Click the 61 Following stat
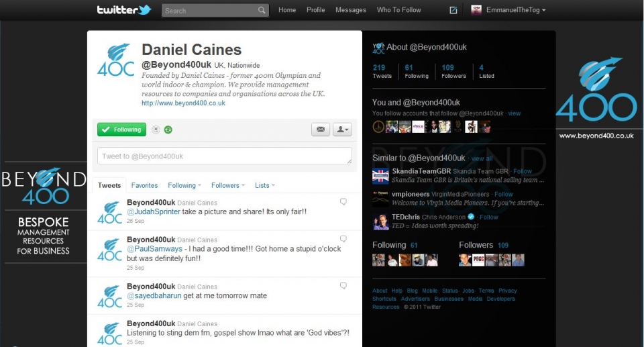 click(x=417, y=70)
